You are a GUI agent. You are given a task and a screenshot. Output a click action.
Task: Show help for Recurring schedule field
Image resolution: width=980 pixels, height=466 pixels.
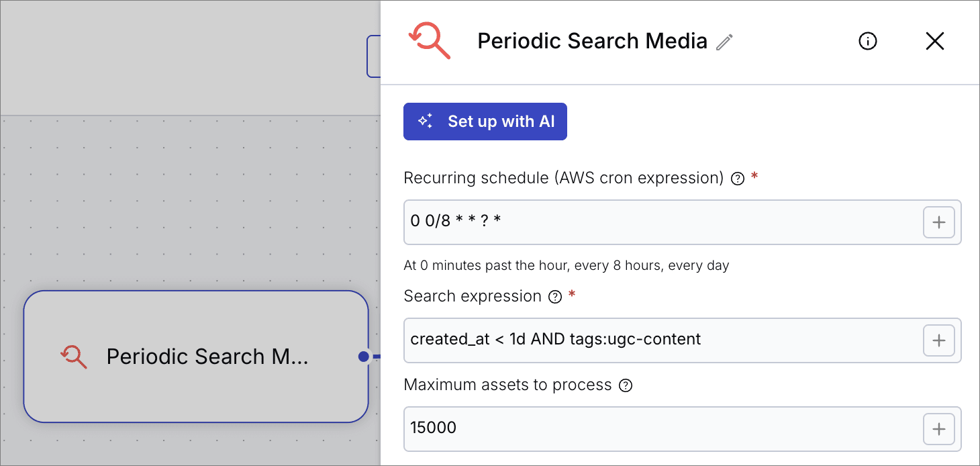(737, 179)
